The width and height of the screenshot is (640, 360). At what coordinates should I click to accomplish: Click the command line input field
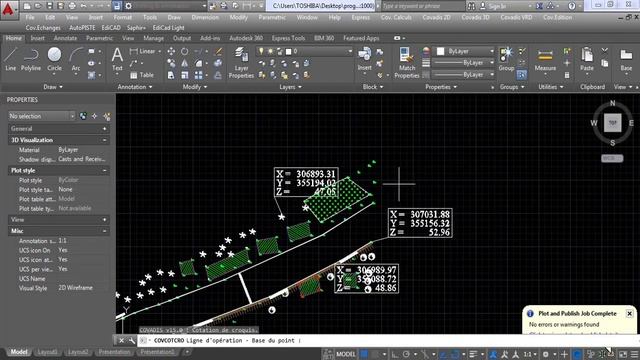click(388, 340)
